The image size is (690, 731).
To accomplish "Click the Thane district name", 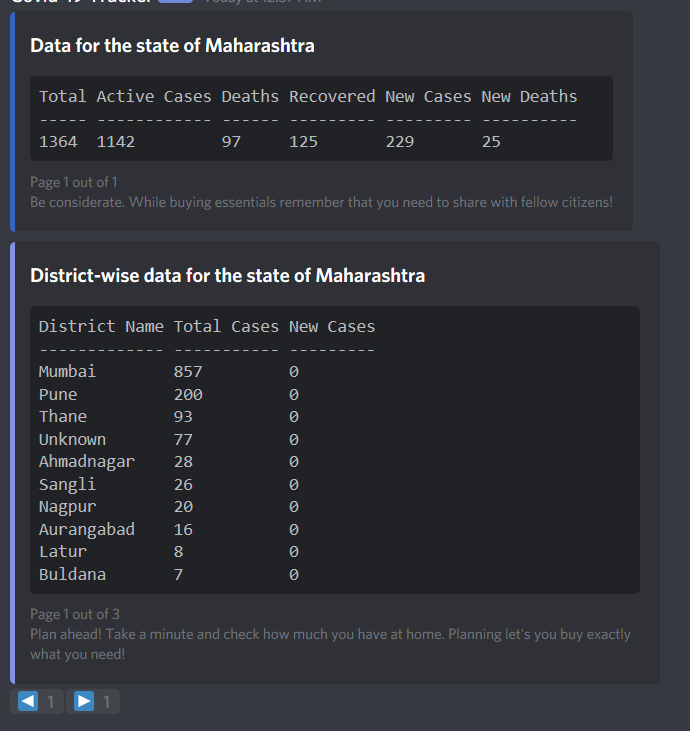I will pos(63,416).
